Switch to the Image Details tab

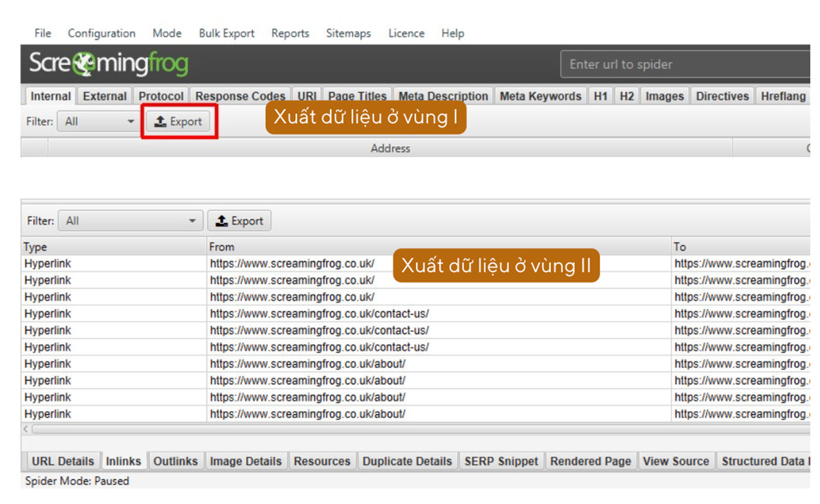click(x=246, y=461)
